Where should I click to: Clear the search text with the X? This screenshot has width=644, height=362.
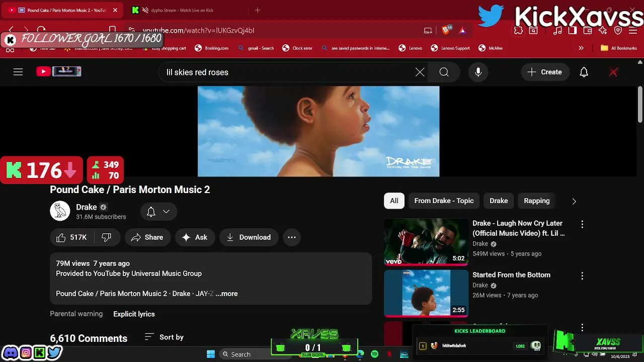tap(420, 72)
